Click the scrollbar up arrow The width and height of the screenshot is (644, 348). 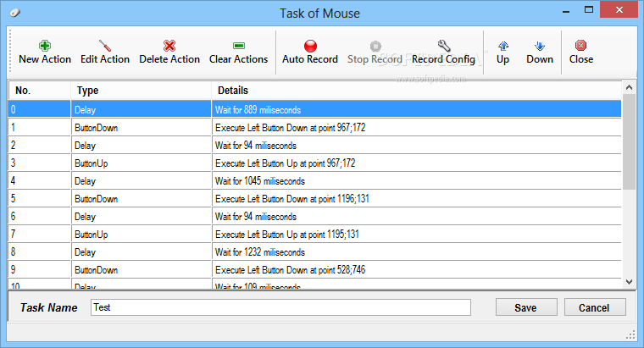(x=629, y=87)
